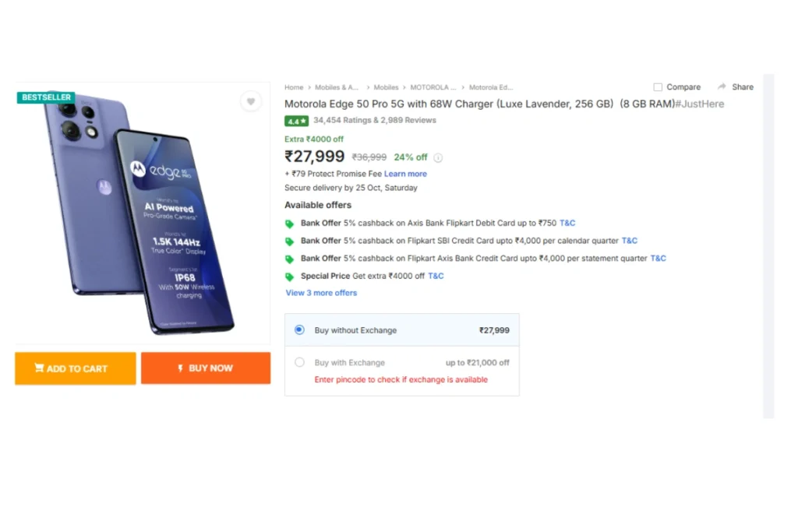Click the price info circle icon
The height and width of the screenshot is (532, 798).
click(438, 157)
